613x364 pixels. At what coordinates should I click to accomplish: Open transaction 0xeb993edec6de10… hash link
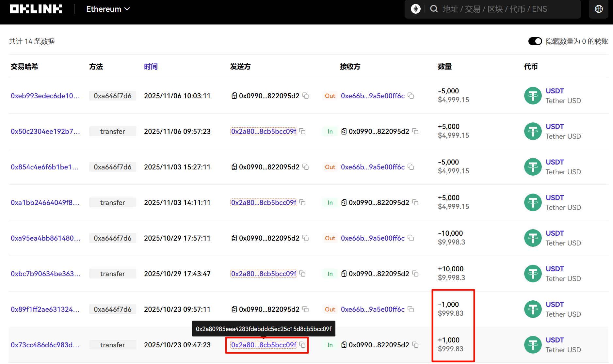45,96
